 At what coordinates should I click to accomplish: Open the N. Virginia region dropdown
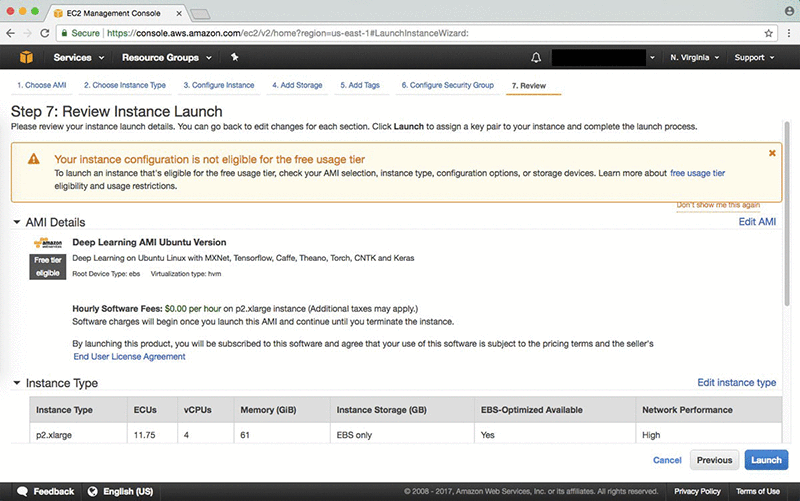(x=695, y=58)
